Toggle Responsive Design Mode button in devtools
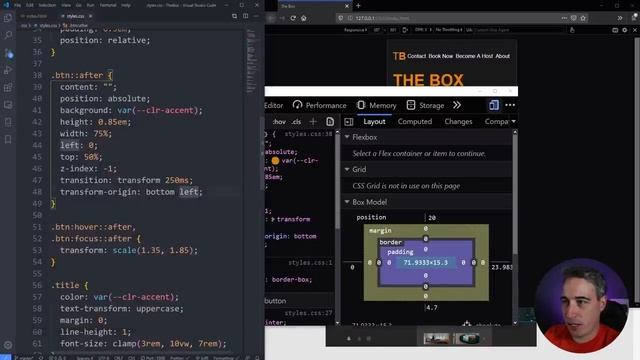This screenshot has height=360, width=640. [x=493, y=105]
